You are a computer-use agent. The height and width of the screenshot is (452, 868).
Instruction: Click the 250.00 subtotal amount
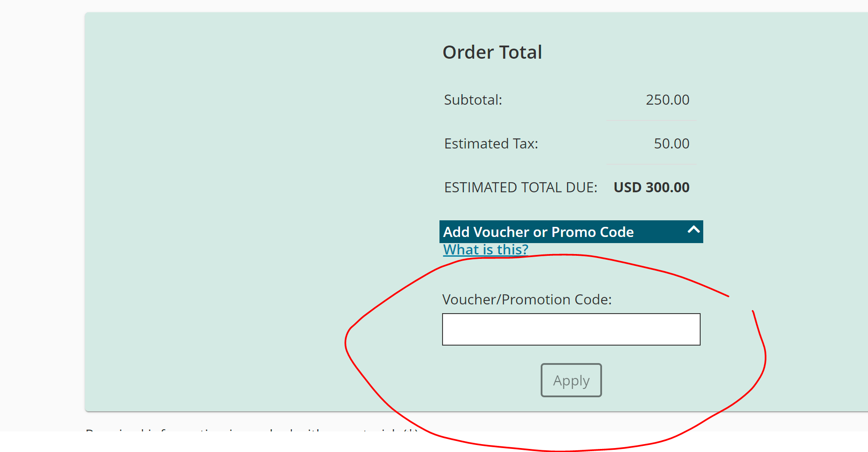(667, 100)
